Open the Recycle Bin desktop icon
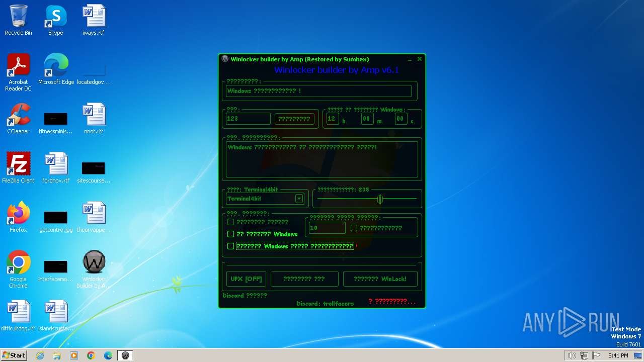The height and width of the screenshot is (362, 644). coord(18,20)
